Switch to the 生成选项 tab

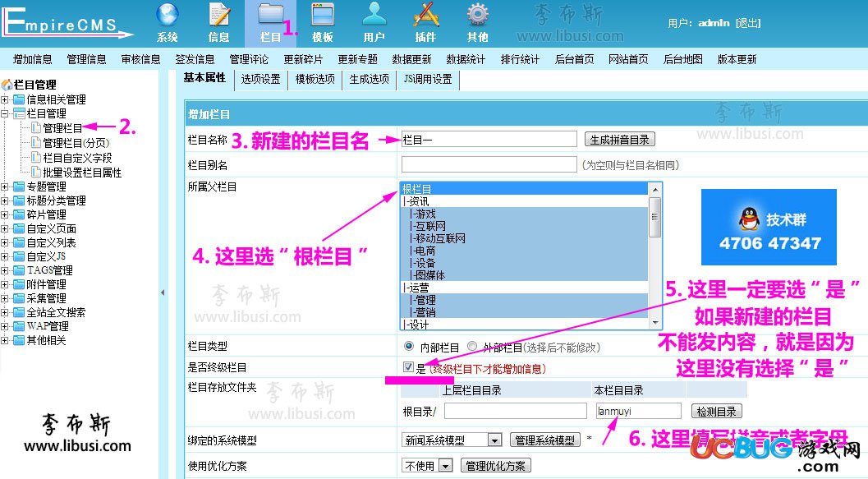pyautogui.click(x=370, y=79)
